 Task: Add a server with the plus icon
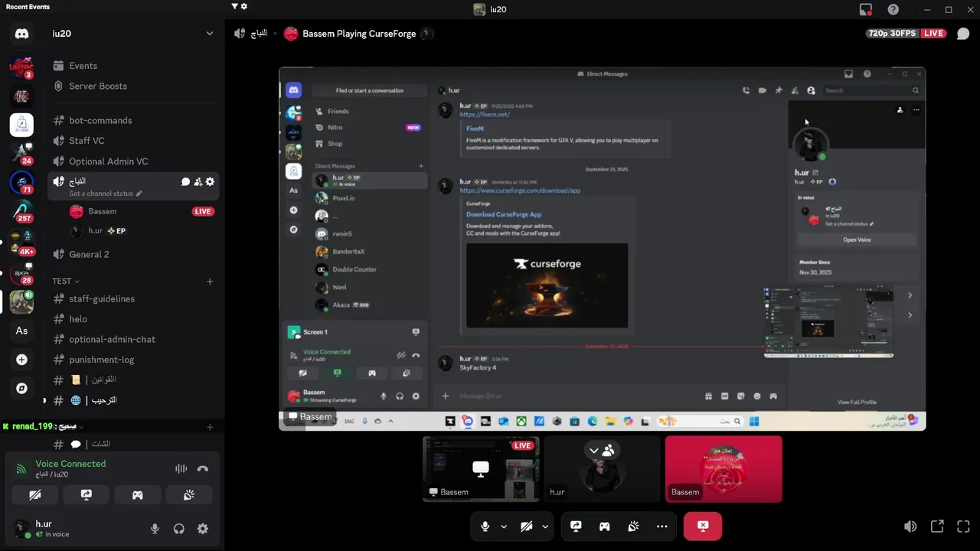pyautogui.click(x=21, y=360)
